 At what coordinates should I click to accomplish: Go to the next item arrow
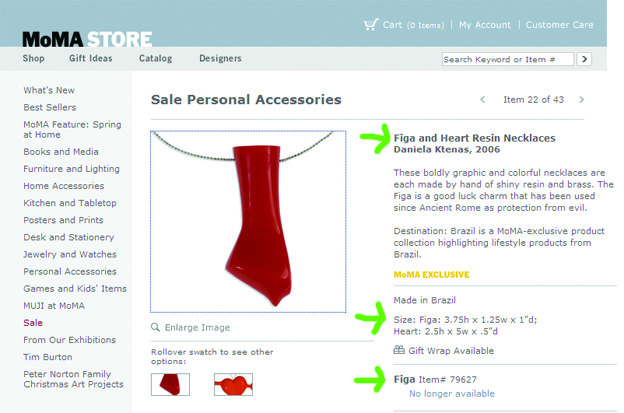(x=581, y=99)
